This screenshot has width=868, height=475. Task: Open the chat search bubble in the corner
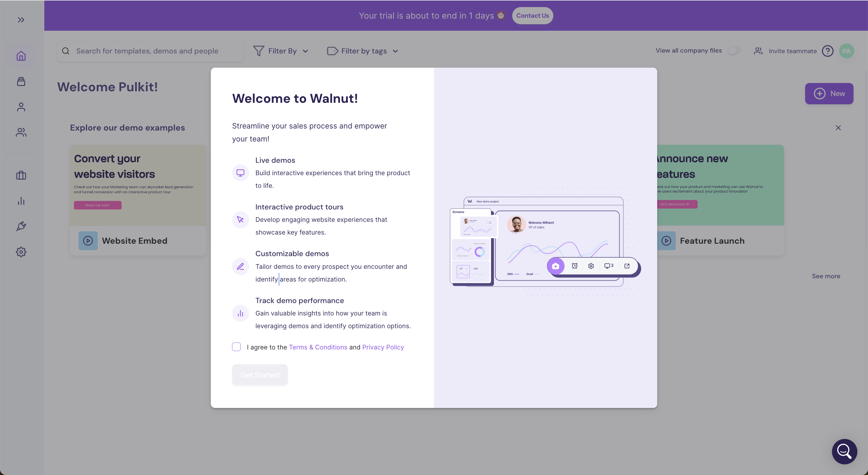coord(844,451)
